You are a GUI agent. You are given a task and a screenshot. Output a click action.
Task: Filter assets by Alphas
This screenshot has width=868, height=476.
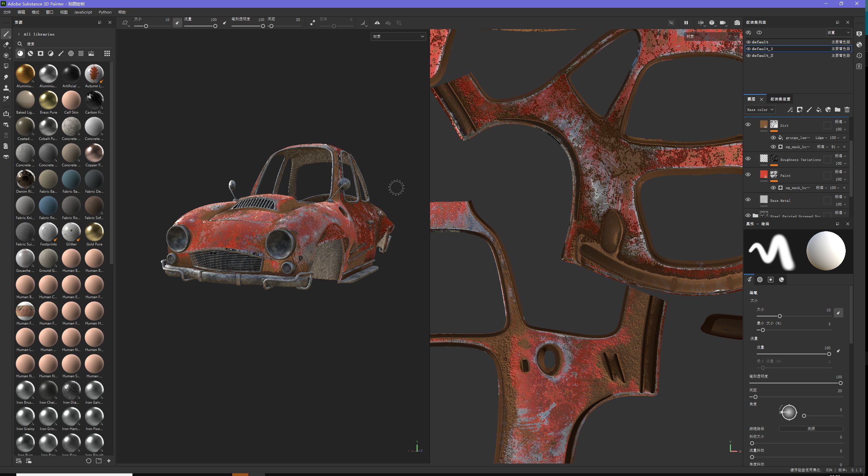tap(71, 53)
